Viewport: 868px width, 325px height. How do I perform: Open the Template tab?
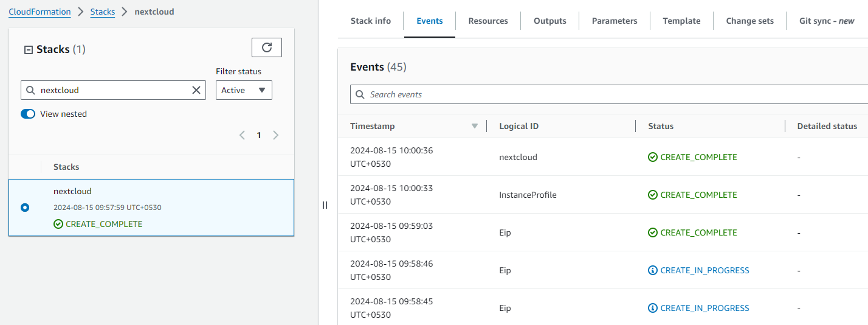click(681, 21)
